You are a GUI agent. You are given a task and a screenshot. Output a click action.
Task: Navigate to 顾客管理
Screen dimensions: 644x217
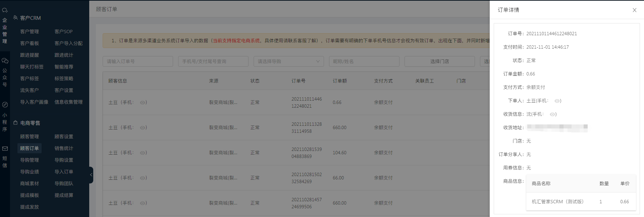pyautogui.click(x=30, y=137)
